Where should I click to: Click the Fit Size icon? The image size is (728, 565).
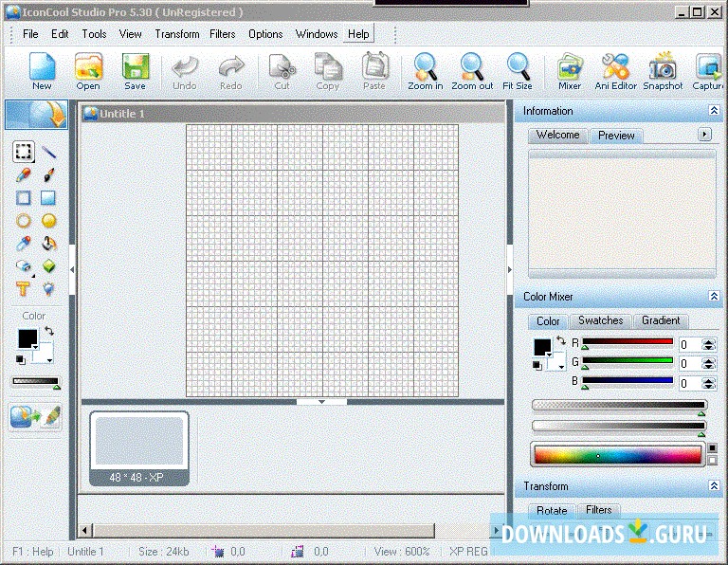[x=518, y=70]
